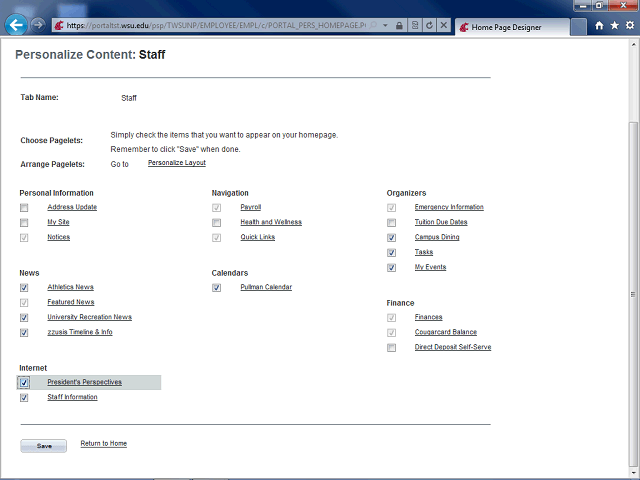Image resolution: width=640 pixels, height=480 pixels.
Task: Check the Direct Deposit Self-Serve checkbox
Action: (392, 348)
